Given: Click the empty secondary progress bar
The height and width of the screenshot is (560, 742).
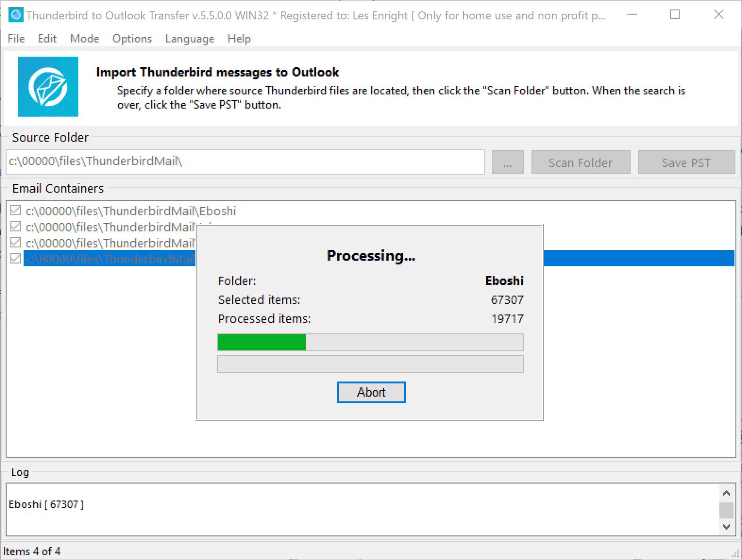Looking at the screenshot, I should click(x=371, y=364).
